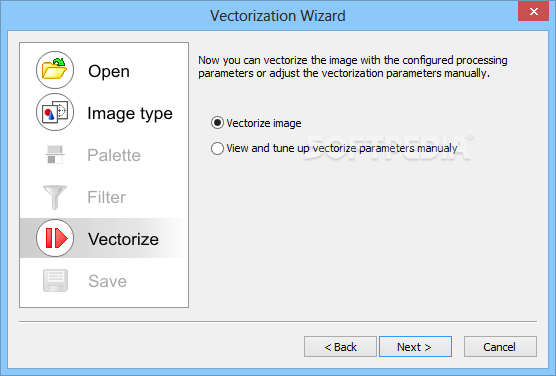Click the Open folder icon
Screen dimensions: 556x376
tap(55, 70)
